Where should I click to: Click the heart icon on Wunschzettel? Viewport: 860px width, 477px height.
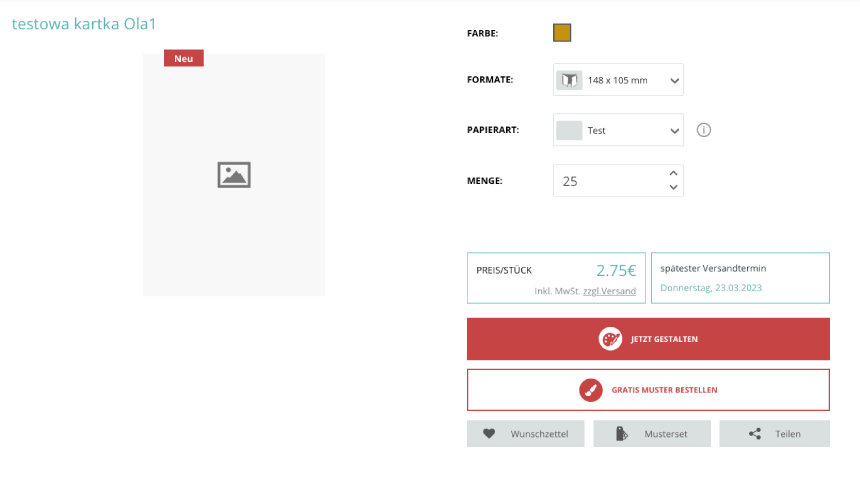coord(489,434)
